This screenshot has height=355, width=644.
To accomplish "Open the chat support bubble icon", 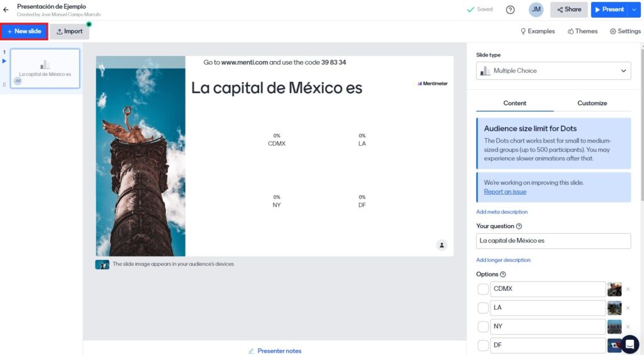I will tap(630, 344).
